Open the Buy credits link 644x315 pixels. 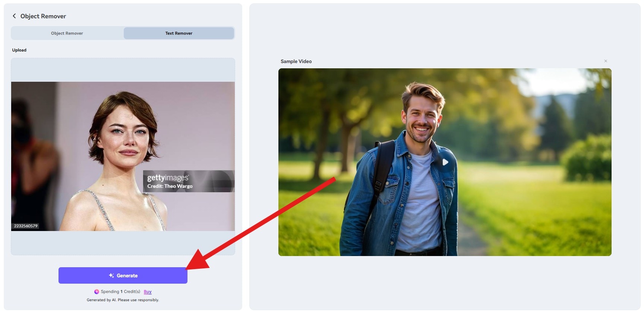[x=148, y=292]
